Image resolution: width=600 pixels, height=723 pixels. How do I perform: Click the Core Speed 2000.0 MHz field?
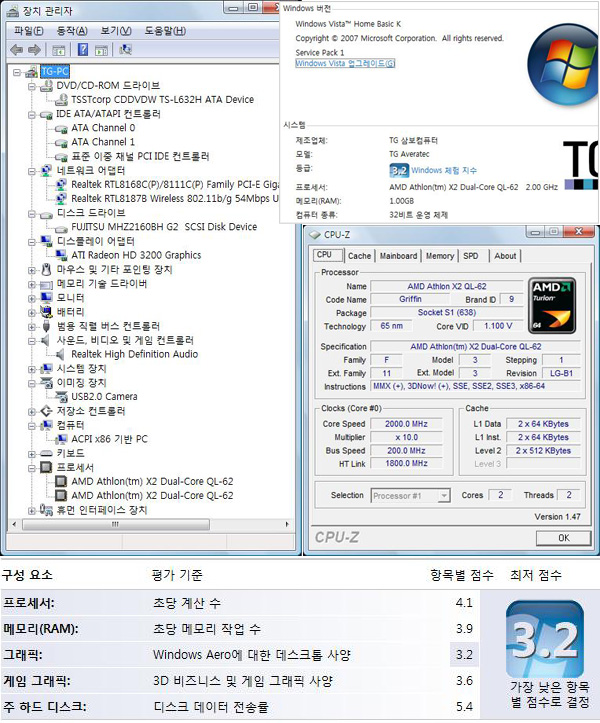click(x=406, y=424)
